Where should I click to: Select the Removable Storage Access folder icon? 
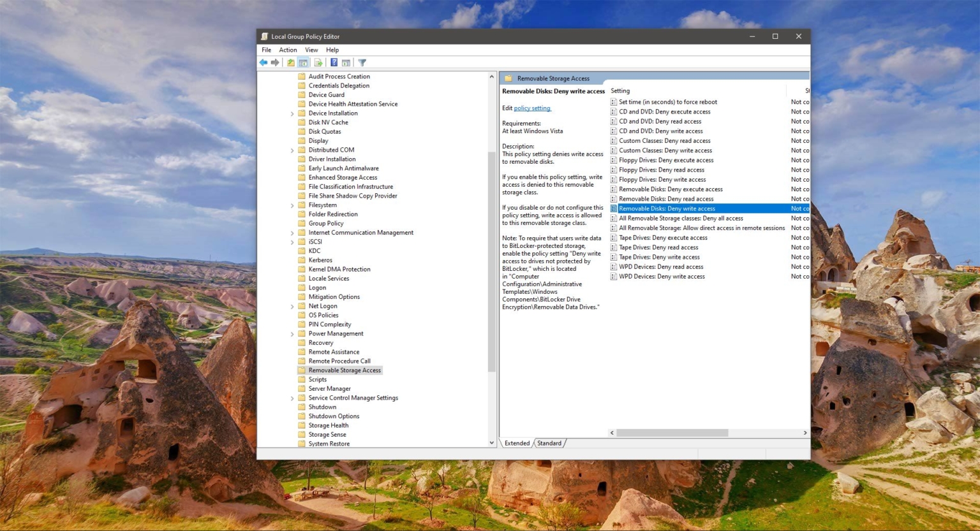pos(302,370)
